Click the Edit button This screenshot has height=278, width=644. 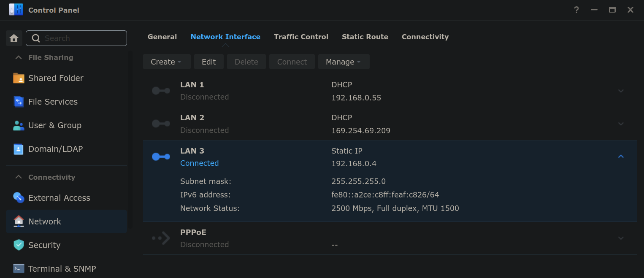point(208,62)
